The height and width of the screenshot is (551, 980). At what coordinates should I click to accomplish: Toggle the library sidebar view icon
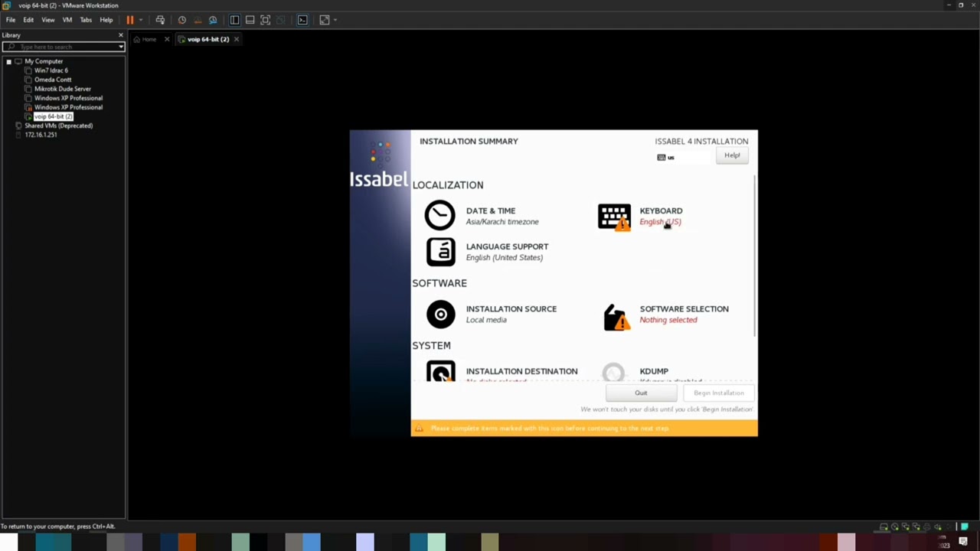[x=234, y=20]
